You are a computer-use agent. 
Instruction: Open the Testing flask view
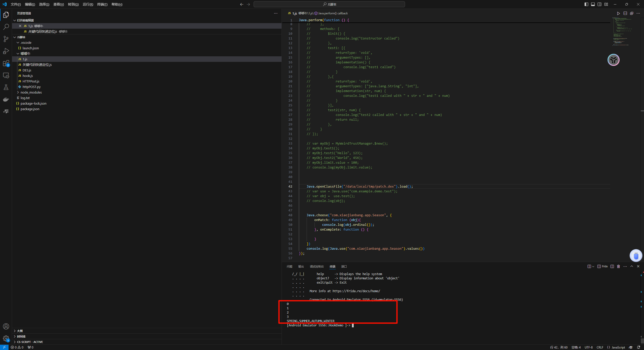(6, 87)
